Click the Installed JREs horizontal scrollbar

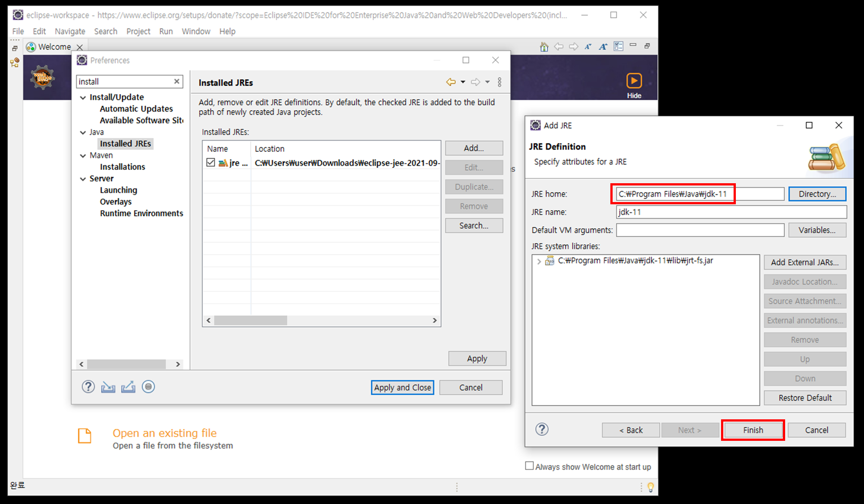pos(250,320)
